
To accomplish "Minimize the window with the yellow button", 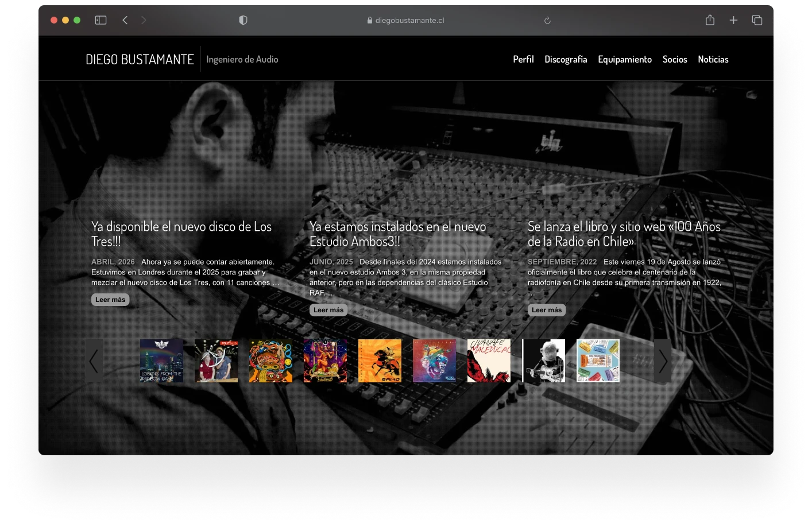I will pos(65,20).
